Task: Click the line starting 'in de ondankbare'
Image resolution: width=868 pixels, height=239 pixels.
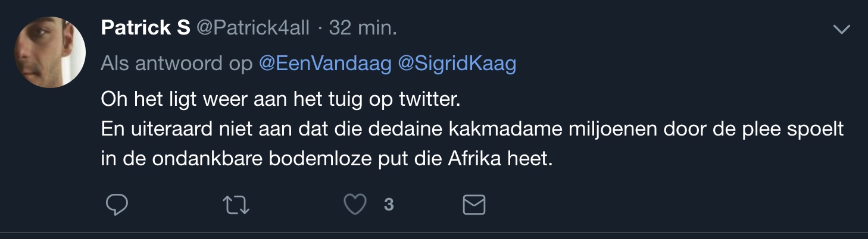Action: click(327, 159)
